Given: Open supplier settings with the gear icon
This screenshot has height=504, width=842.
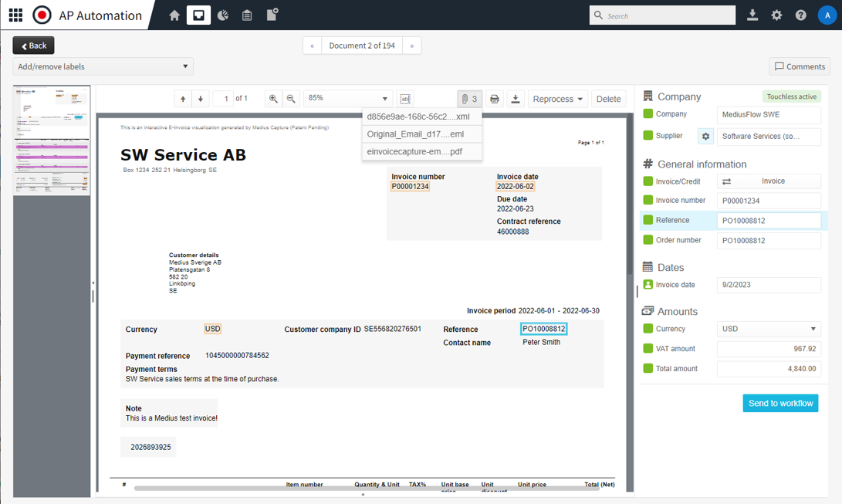Looking at the screenshot, I should click(705, 136).
